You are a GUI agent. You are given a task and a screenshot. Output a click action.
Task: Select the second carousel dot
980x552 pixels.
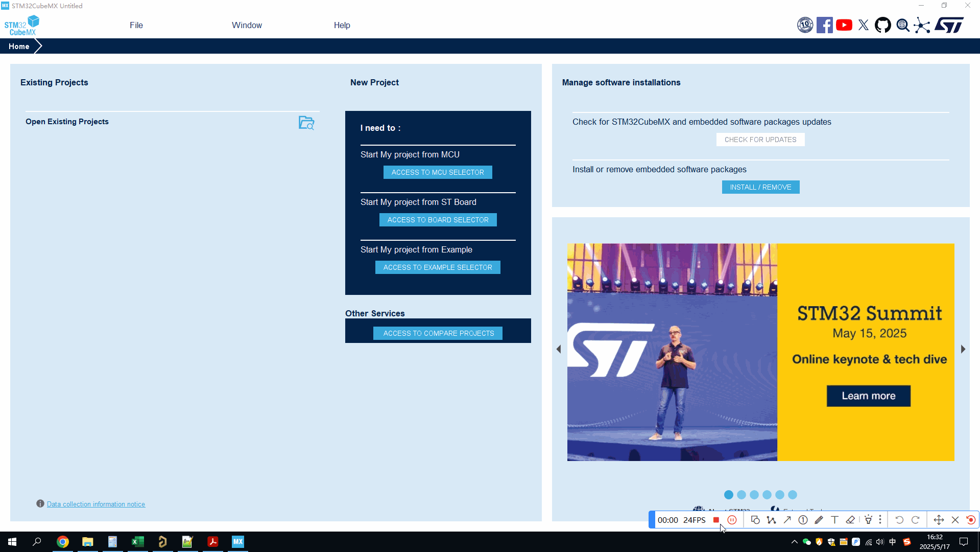coord(742,495)
